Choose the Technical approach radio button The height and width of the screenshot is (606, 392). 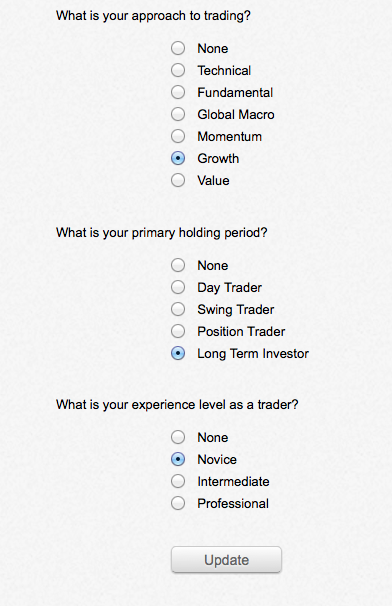coord(178,70)
